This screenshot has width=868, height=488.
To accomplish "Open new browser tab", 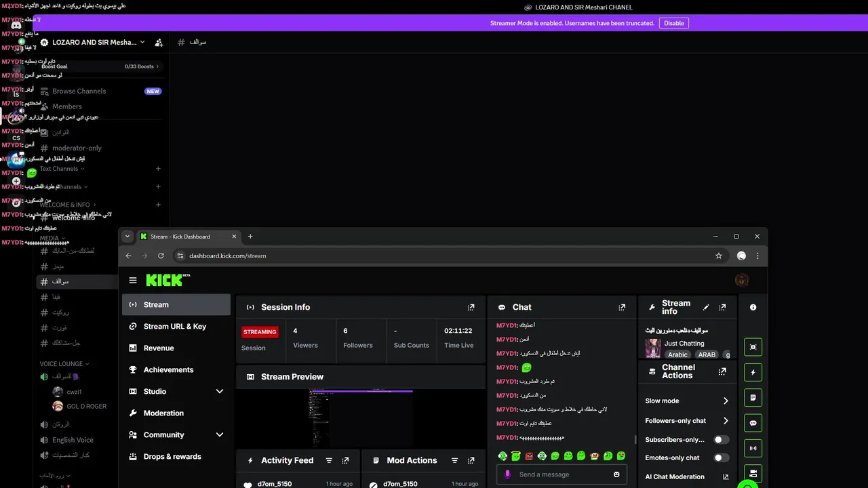I will tap(250, 237).
